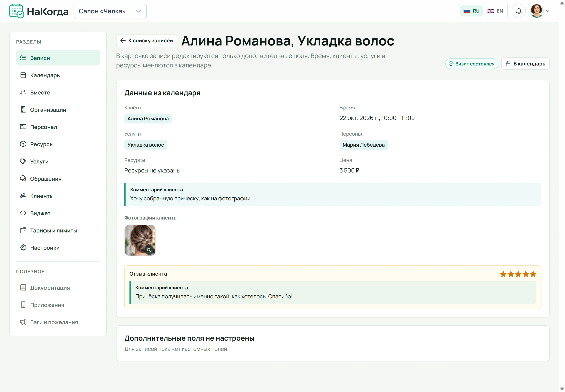Image resolution: width=565 pixels, height=392 pixels.
Task: Click the Документация document icon
Action: point(23,287)
